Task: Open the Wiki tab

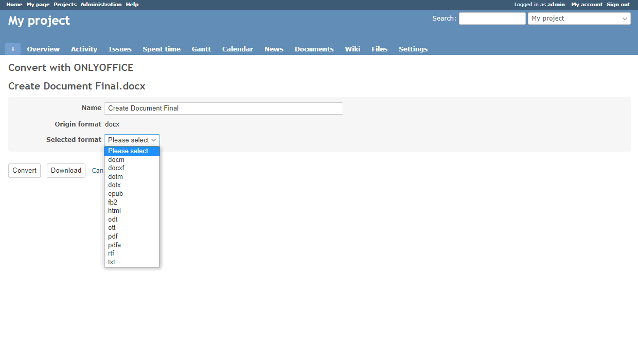Action: (352, 49)
